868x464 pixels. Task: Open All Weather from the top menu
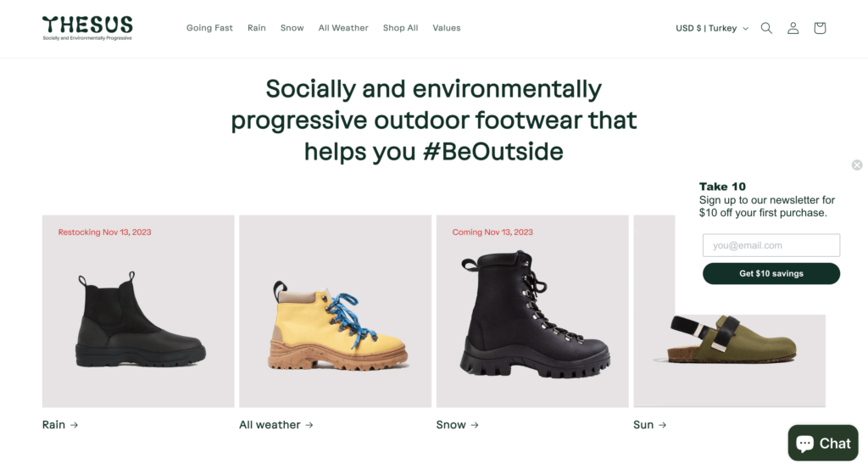pos(343,28)
